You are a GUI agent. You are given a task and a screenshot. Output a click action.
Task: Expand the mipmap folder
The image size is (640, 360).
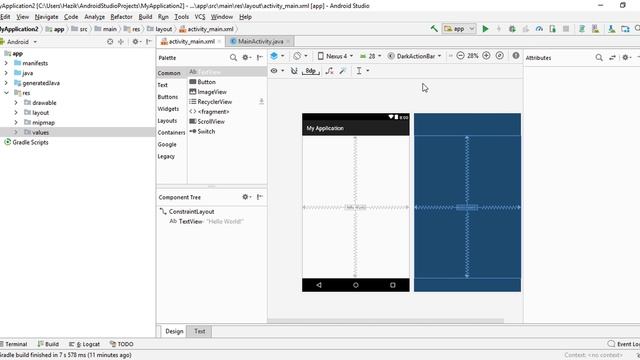tap(16, 122)
